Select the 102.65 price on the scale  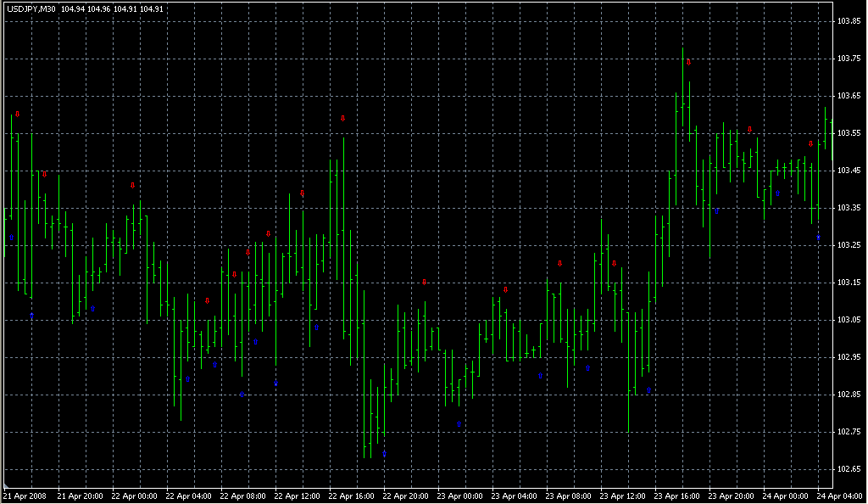pyautogui.click(x=849, y=469)
